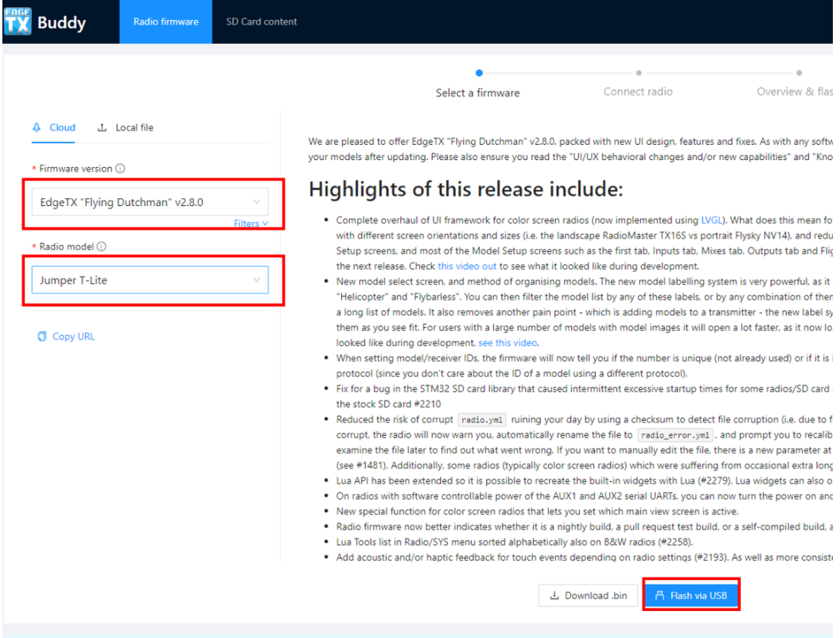This screenshot has width=840, height=638.
Task: Switch to the Local file tab
Action: point(125,127)
